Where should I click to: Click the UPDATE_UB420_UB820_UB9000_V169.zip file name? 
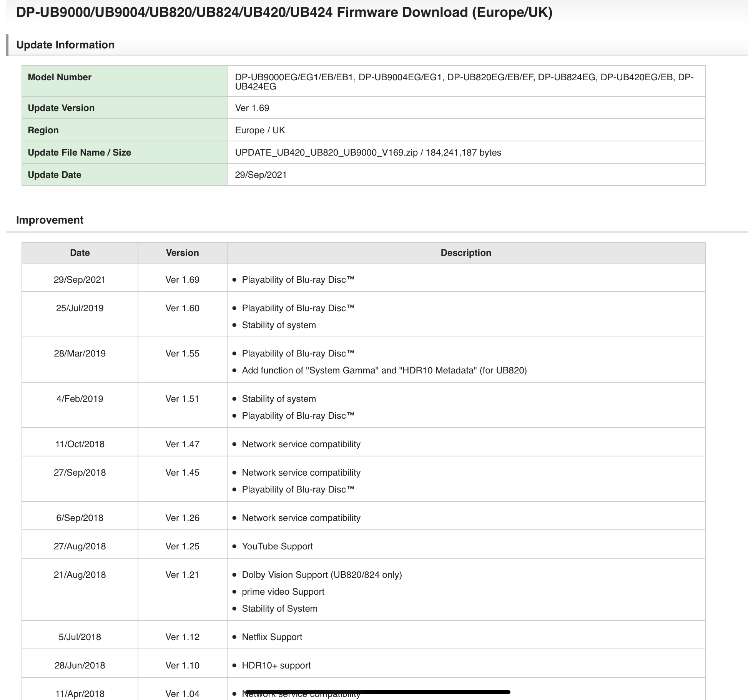coord(326,153)
